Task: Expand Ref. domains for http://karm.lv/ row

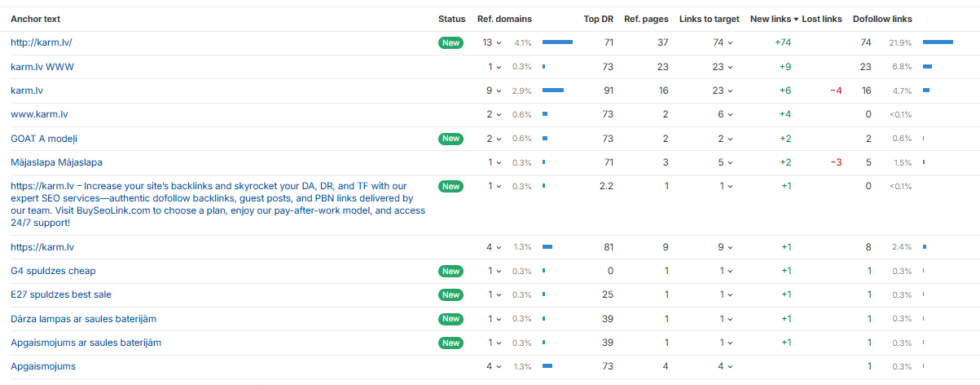Action: [493, 42]
